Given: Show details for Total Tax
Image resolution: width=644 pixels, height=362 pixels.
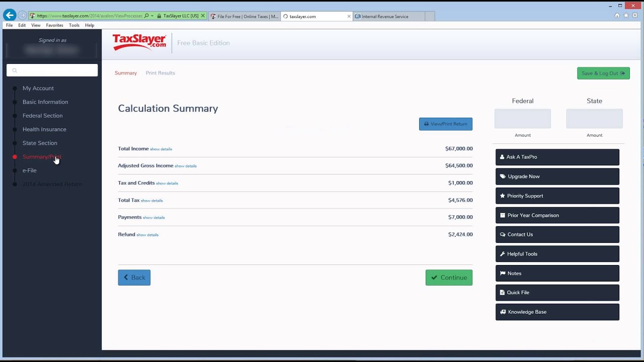Looking at the screenshot, I should tap(151, 201).
